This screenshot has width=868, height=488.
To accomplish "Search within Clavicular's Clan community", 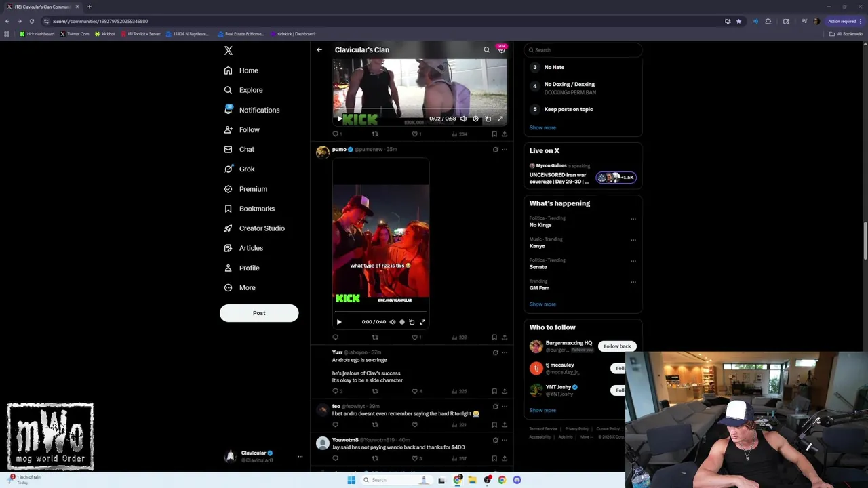I will [x=486, y=49].
